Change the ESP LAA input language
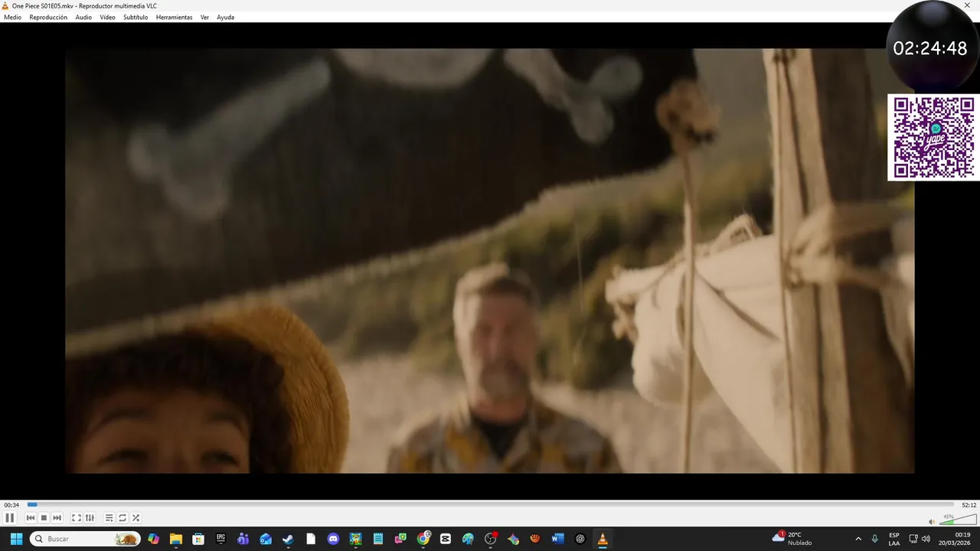This screenshot has width=980, height=551. coord(894,539)
